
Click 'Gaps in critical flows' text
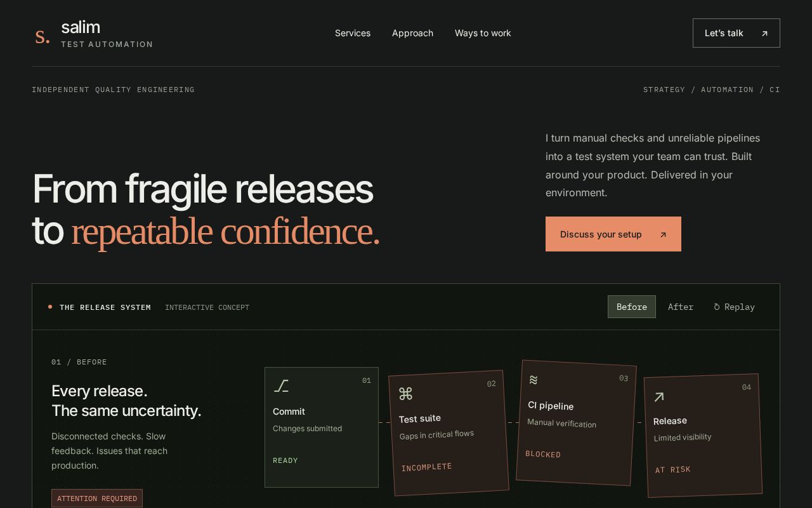(437, 434)
